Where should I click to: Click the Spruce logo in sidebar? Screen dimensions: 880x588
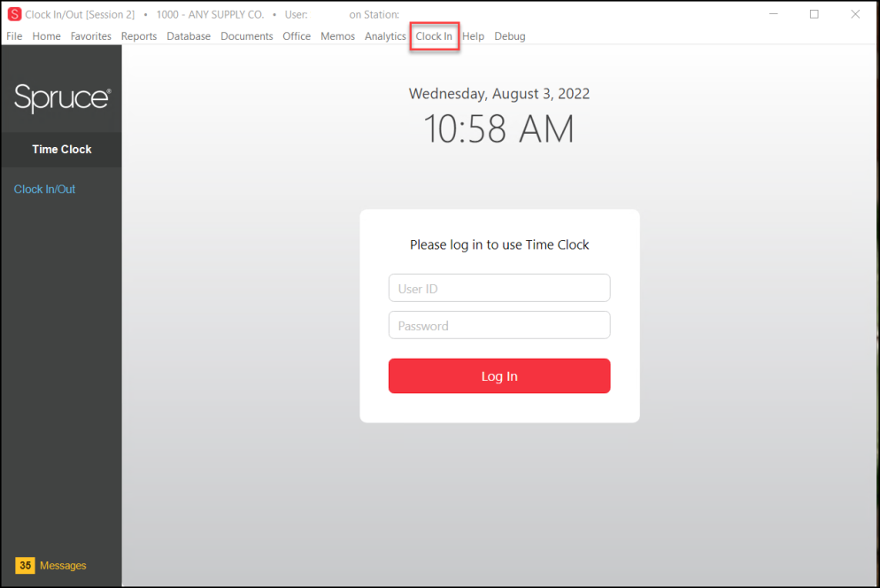62,97
